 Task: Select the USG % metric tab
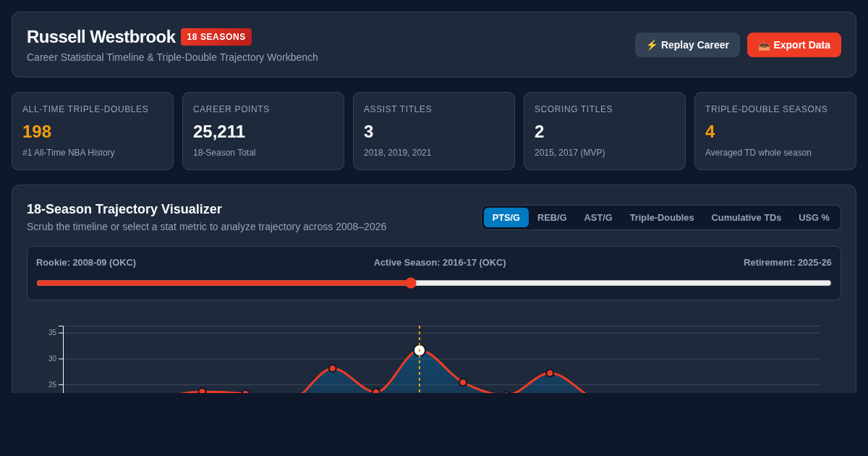click(814, 217)
